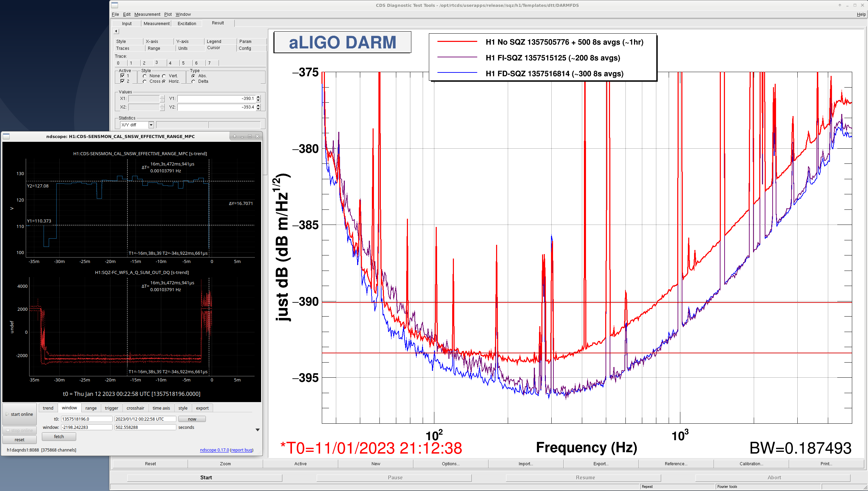Toggle Active cursor 2 checkbox
The width and height of the screenshot is (868, 491).
122,81
